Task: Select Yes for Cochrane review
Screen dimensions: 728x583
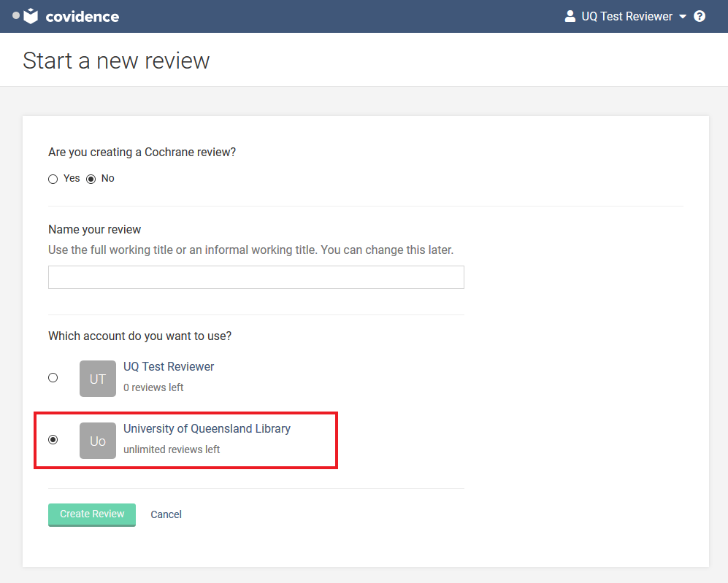Action: click(x=53, y=179)
